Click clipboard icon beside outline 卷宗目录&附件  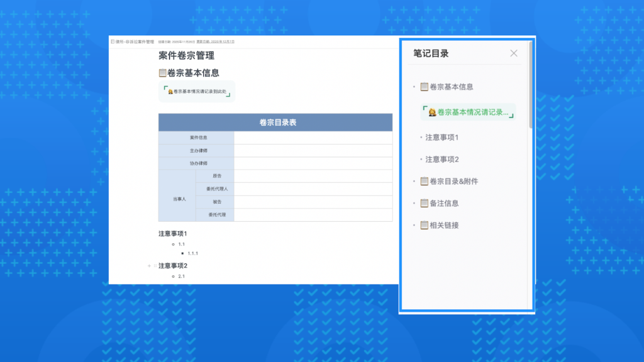pyautogui.click(x=425, y=181)
